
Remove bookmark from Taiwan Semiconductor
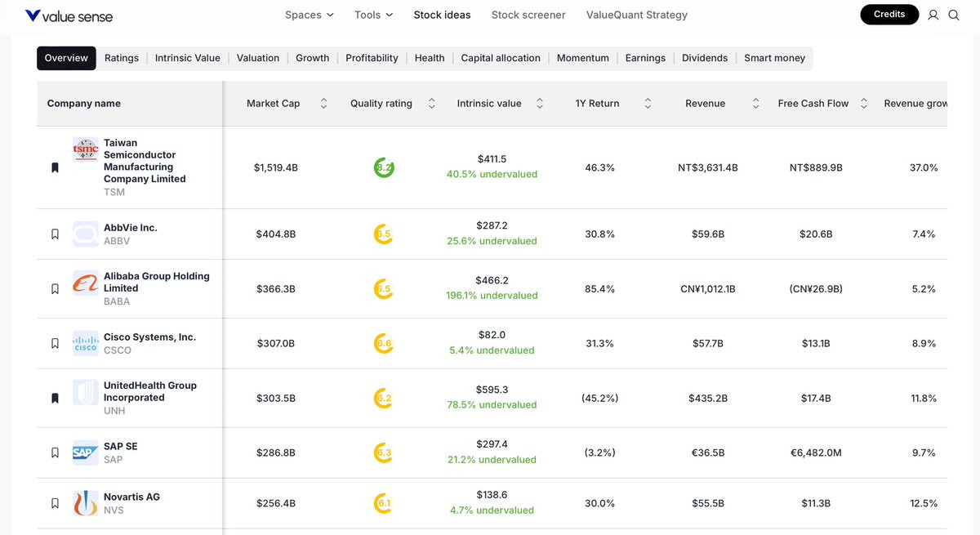55,167
